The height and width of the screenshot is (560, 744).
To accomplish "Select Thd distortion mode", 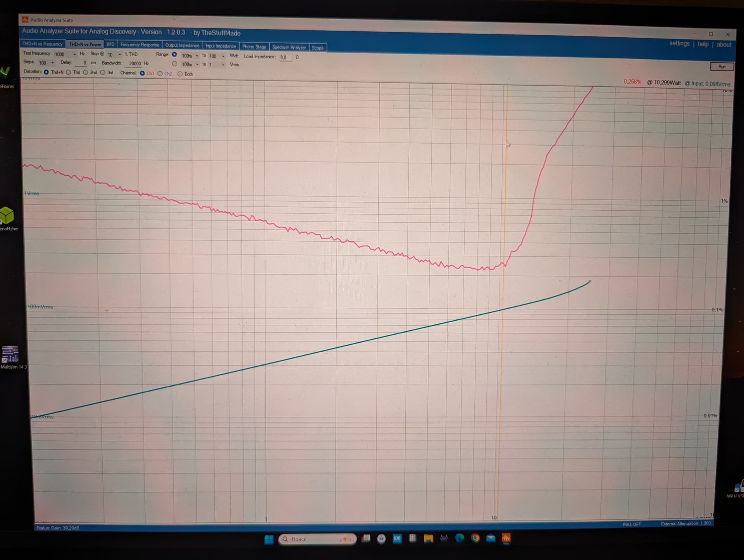I will click(x=69, y=72).
